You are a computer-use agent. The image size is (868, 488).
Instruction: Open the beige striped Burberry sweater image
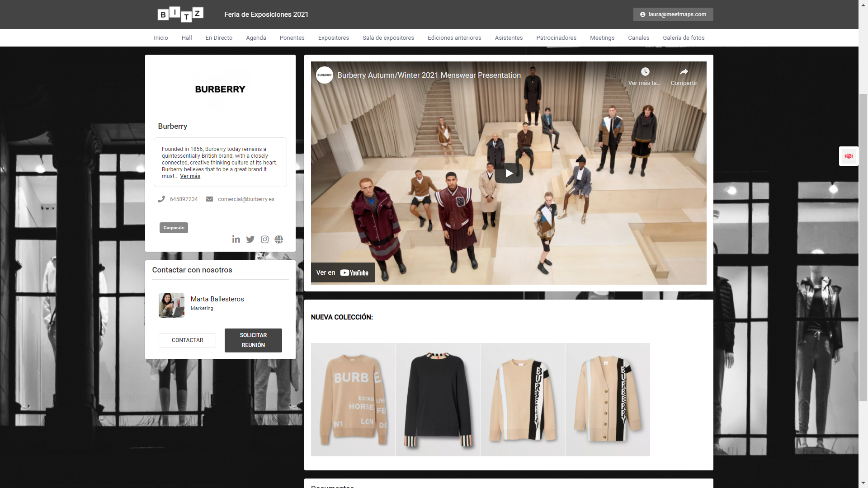click(x=523, y=399)
